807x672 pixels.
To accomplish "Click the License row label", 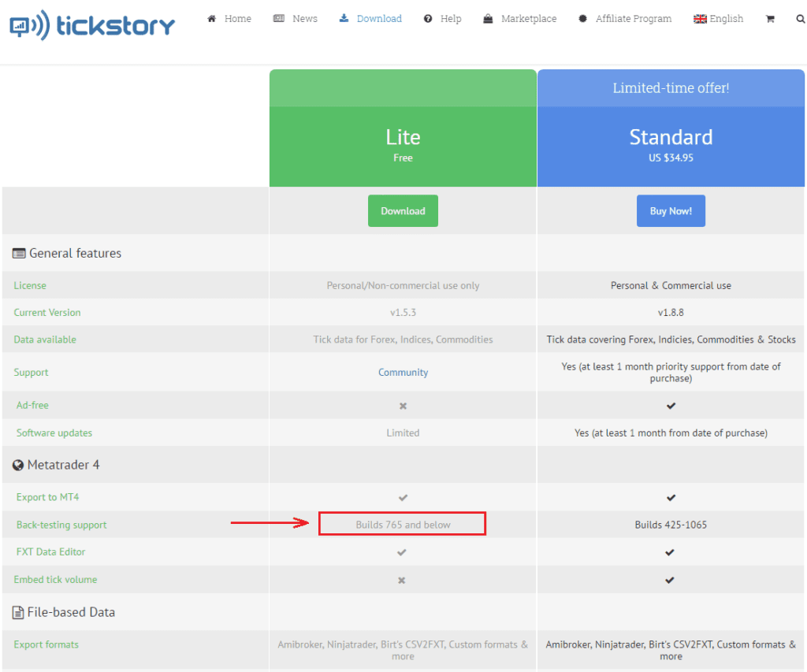I will tap(30, 285).
